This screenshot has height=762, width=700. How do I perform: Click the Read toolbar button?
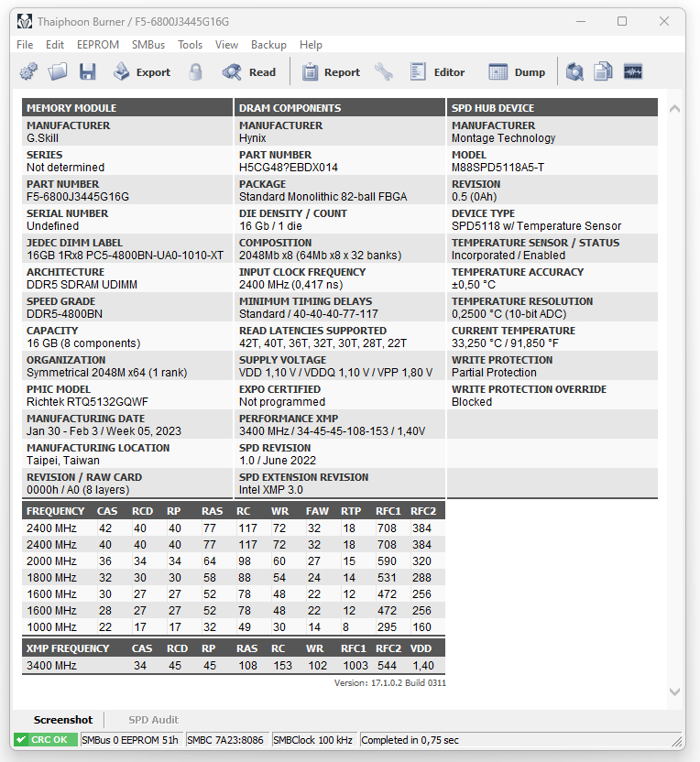tap(249, 72)
